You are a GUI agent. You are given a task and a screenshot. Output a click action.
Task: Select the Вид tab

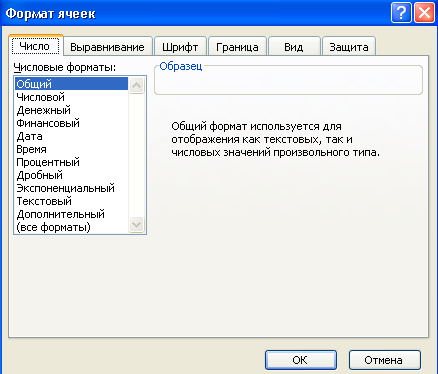(x=294, y=47)
